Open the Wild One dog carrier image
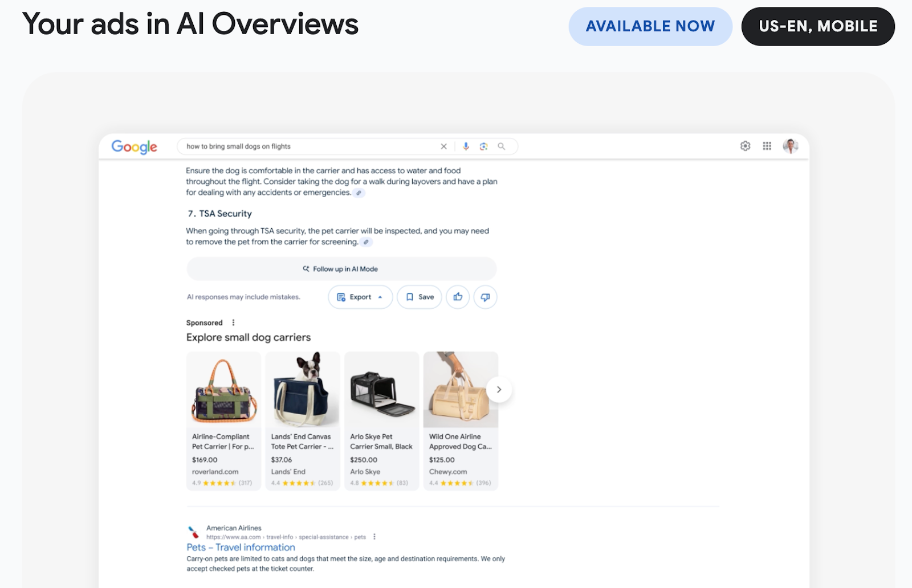912x588 pixels. pos(461,390)
